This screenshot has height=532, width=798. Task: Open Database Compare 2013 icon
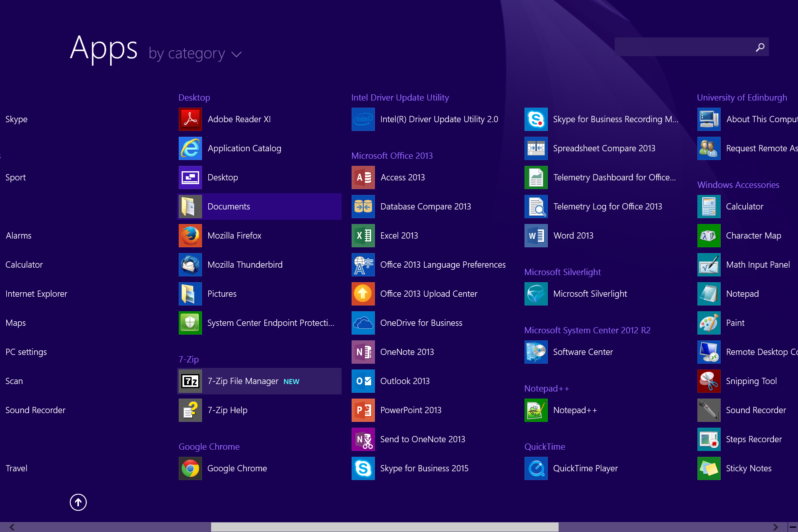(x=363, y=207)
